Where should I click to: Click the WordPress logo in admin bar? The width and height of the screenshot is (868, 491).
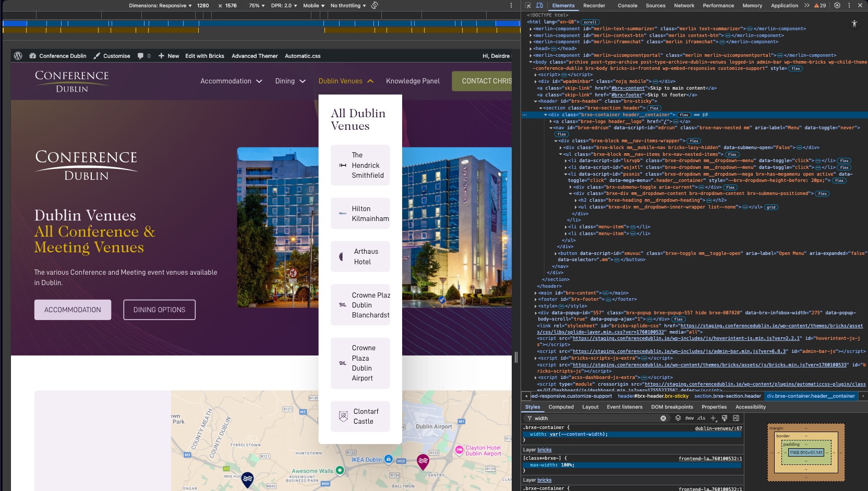tap(18, 56)
